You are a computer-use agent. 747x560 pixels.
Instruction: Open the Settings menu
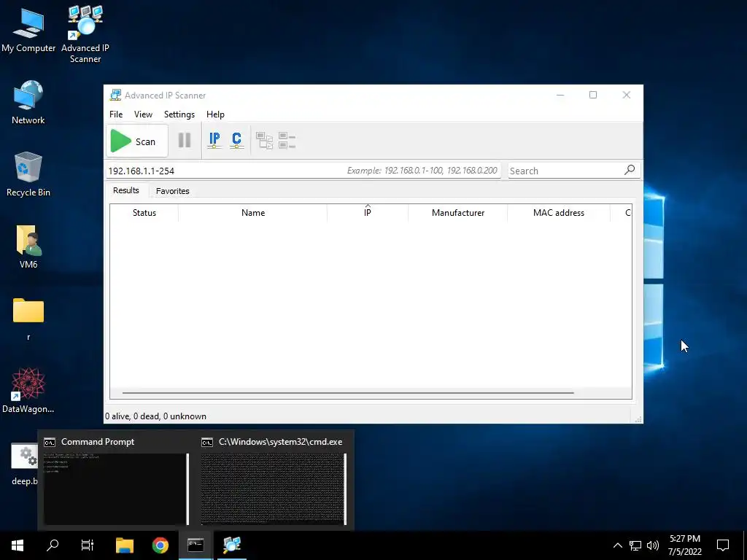(x=179, y=114)
